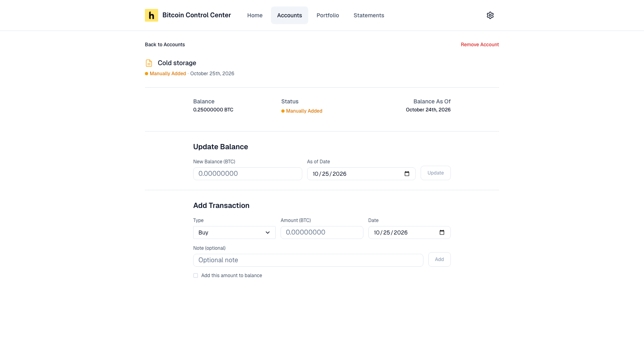The width and height of the screenshot is (644, 362).
Task: Click the Add transaction button
Action: pos(439,259)
